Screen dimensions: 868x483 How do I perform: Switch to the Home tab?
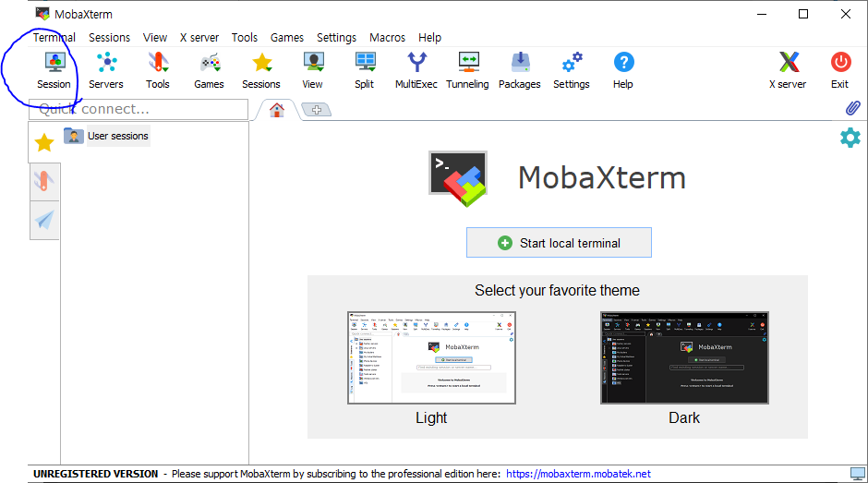point(277,110)
